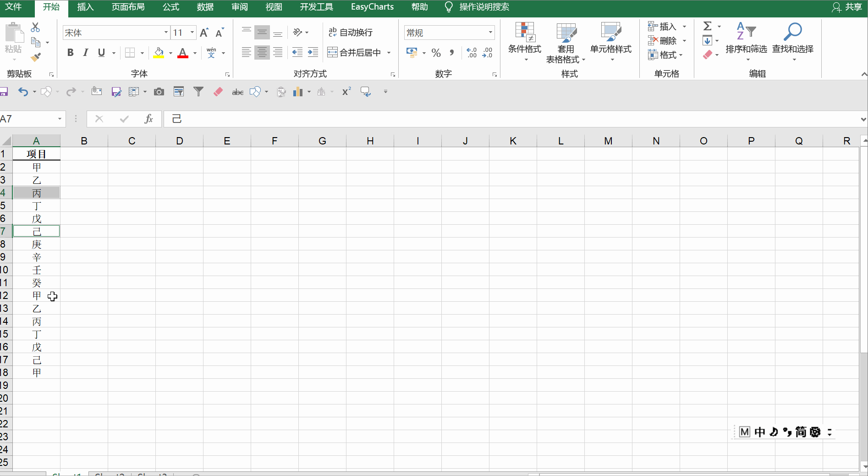Select column D header
The image size is (868, 476).
179,141
